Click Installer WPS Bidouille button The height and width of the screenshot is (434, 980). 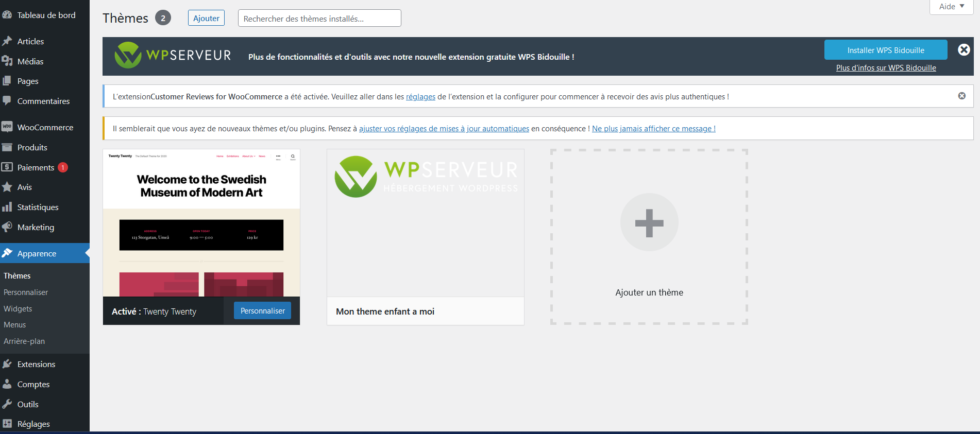coord(886,50)
